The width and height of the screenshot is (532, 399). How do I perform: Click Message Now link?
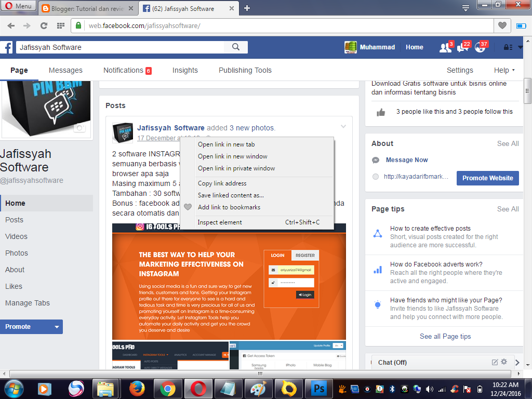pyautogui.click(x=407, y=160)
